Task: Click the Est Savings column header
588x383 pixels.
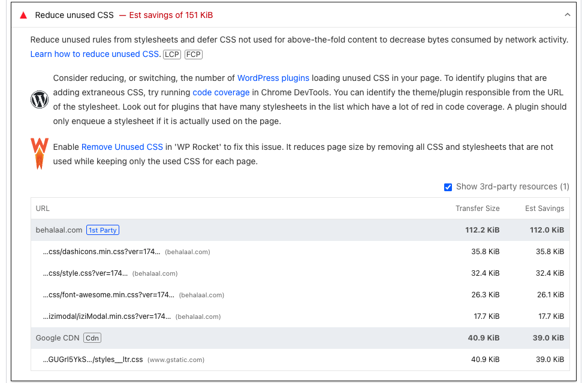Action: (544, 209)
